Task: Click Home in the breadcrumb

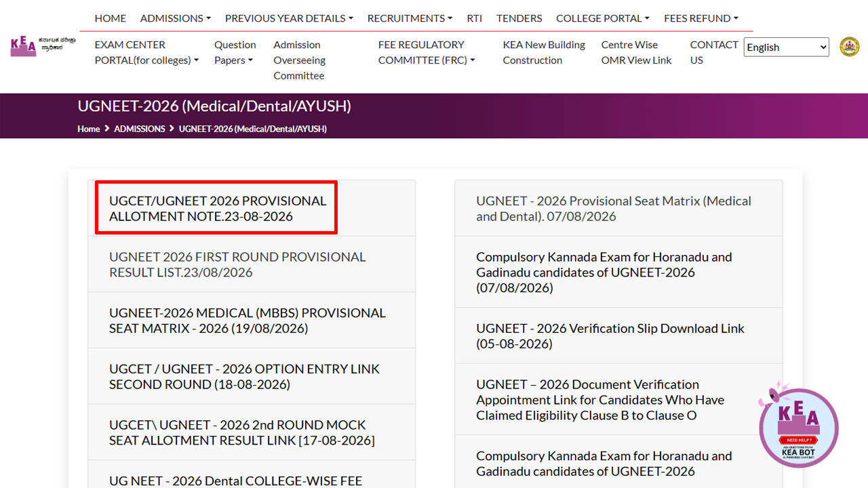Action: (89, 129)
